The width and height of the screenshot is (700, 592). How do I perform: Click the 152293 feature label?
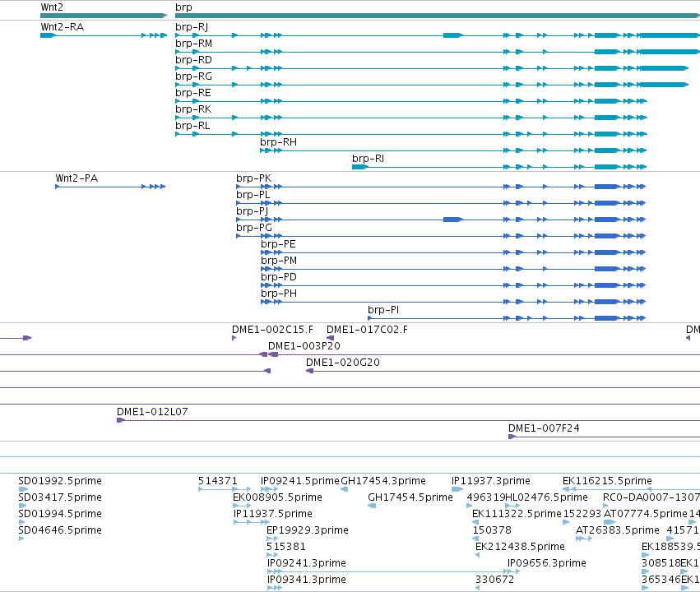[x=582, y=514]
